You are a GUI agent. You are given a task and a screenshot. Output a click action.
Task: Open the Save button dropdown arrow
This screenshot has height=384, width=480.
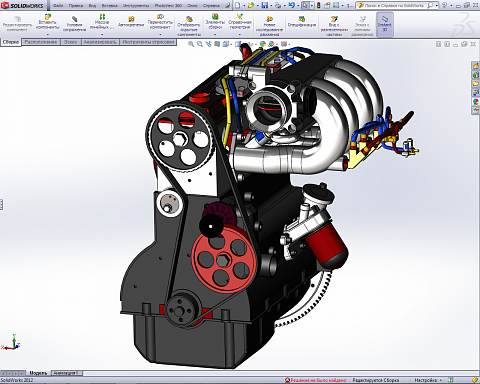pyautogui.click(x=271, y=6)
